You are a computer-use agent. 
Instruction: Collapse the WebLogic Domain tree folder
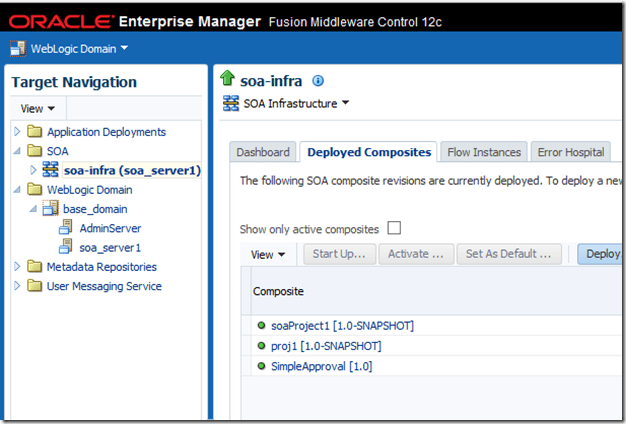tap(17, 189)
